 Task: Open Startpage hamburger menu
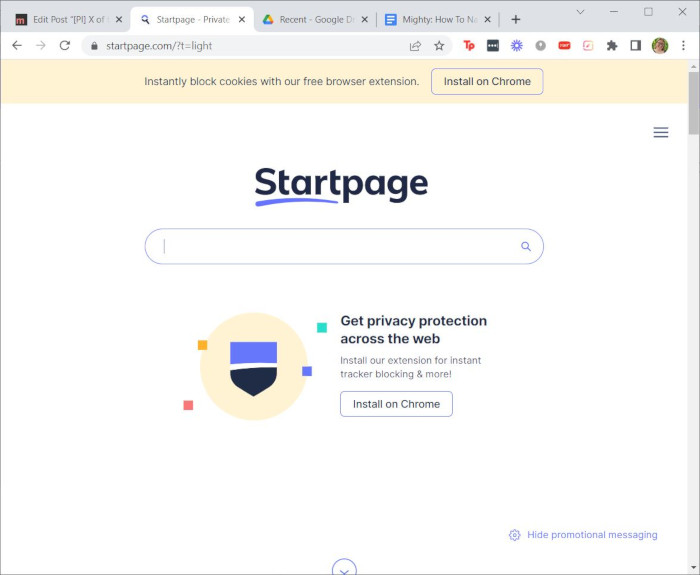(661, 132)
